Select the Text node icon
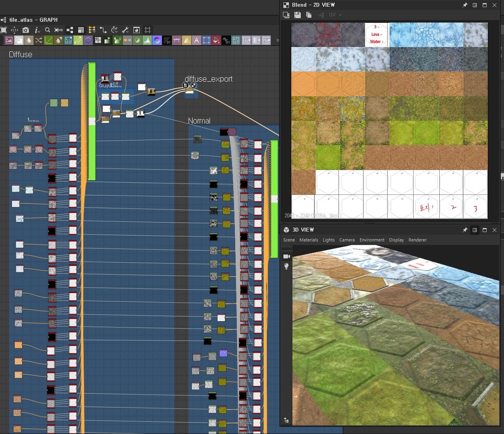Image resolution: width=504 pixels, height=434 pixels. (197, 40)
